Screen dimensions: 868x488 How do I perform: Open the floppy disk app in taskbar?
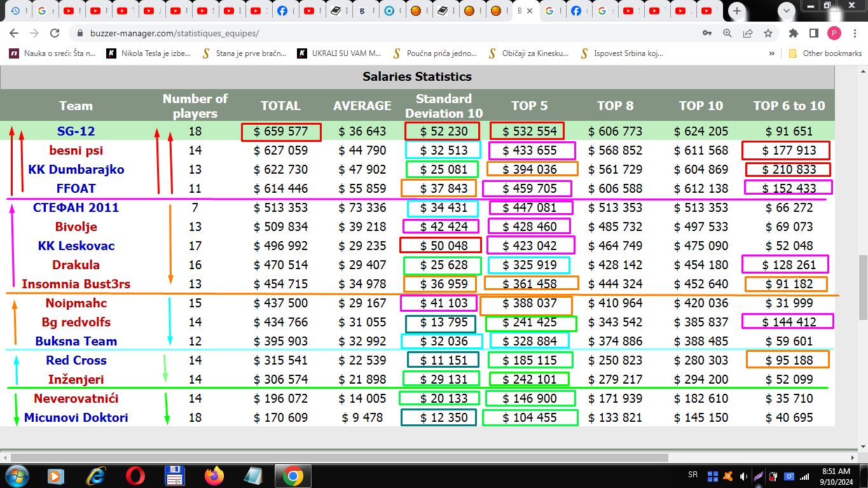pyautogui.click(x=174, y=475)
